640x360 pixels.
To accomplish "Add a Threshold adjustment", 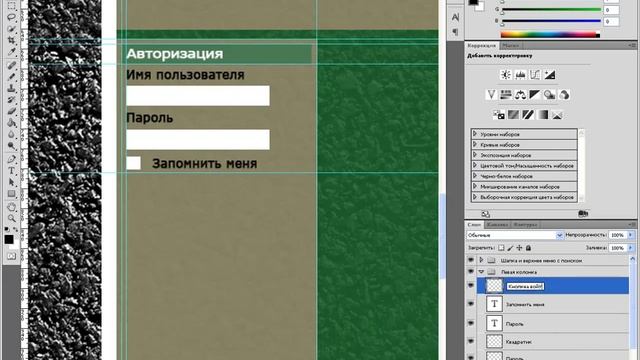I will coord(528,115).
